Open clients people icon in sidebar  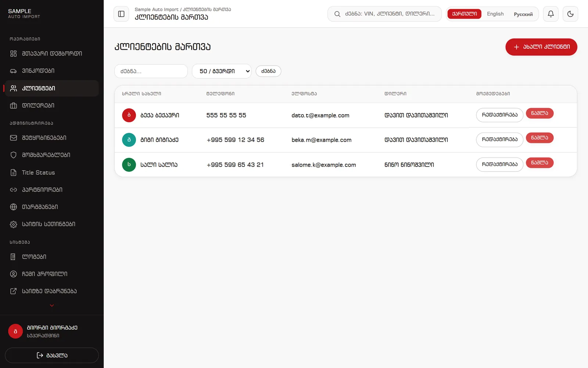(14, 88)
